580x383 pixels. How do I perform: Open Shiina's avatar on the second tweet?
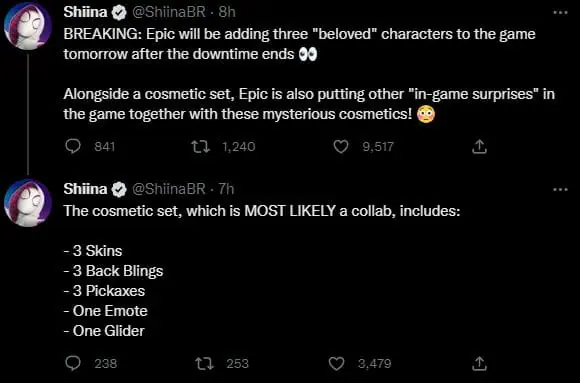(x=28, y=203)
